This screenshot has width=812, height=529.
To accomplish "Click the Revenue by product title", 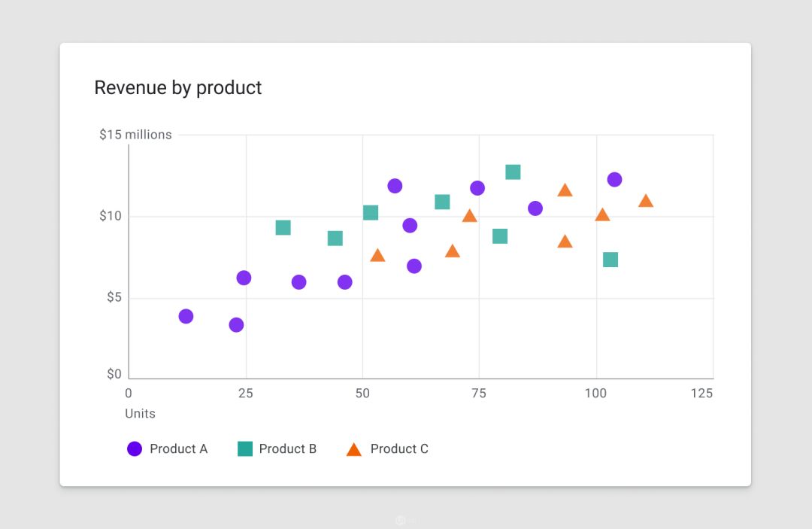I will point(178,87).
